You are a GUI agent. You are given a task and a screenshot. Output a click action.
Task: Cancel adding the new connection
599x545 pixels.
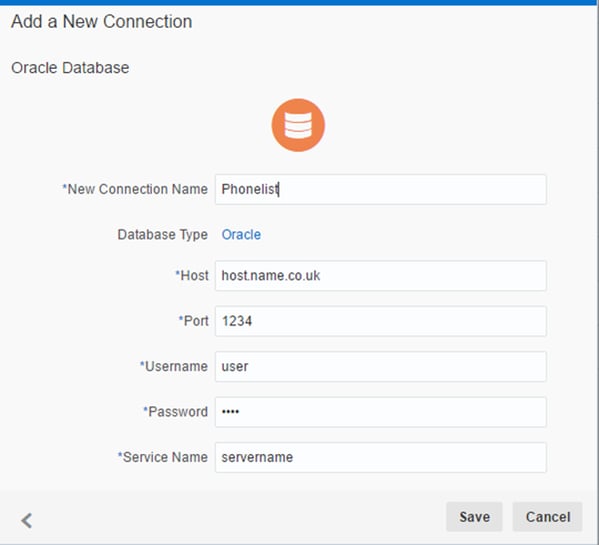tap(547, 517)
